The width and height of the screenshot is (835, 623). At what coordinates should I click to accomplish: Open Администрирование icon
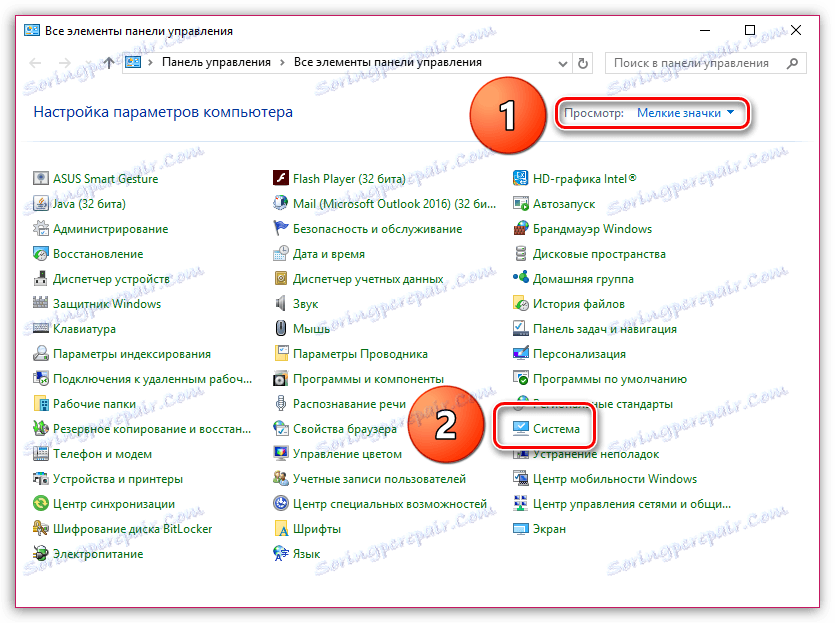click(x=40, y=228)
